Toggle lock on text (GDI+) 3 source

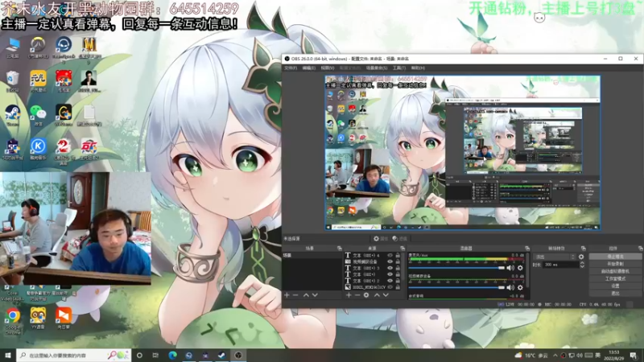pos(398,268)
